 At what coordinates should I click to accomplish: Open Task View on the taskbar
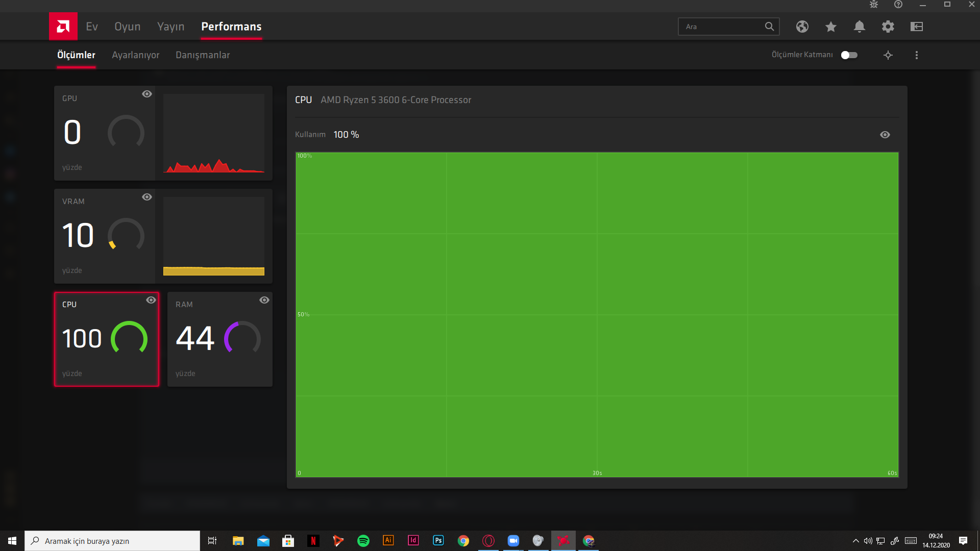coord(212,541)
